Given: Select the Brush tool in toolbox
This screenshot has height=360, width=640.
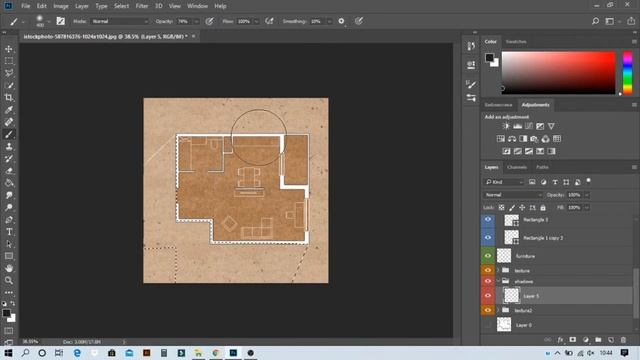Looking at the screenshot, I should [9, 134].
